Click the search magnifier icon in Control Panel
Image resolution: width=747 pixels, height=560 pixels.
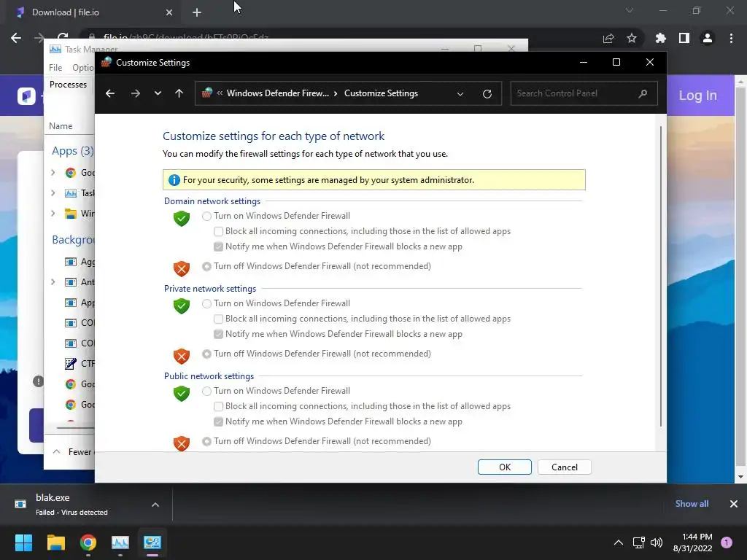[643, 93]
